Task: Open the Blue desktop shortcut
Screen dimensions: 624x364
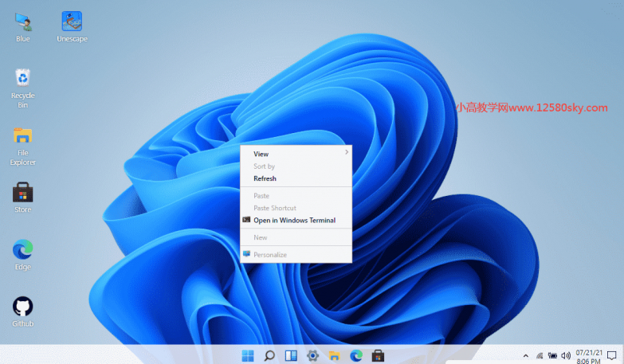Action: click(23, 23)
